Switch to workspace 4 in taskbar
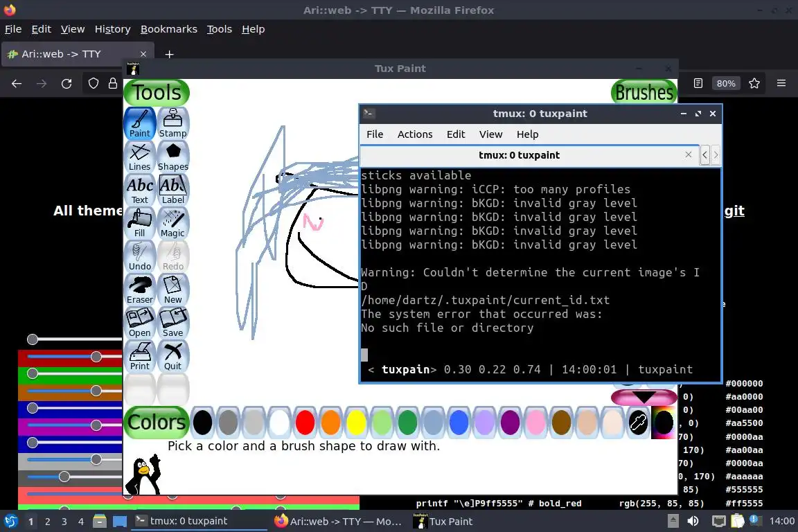 pyautogui.click(x=80, y=522)
